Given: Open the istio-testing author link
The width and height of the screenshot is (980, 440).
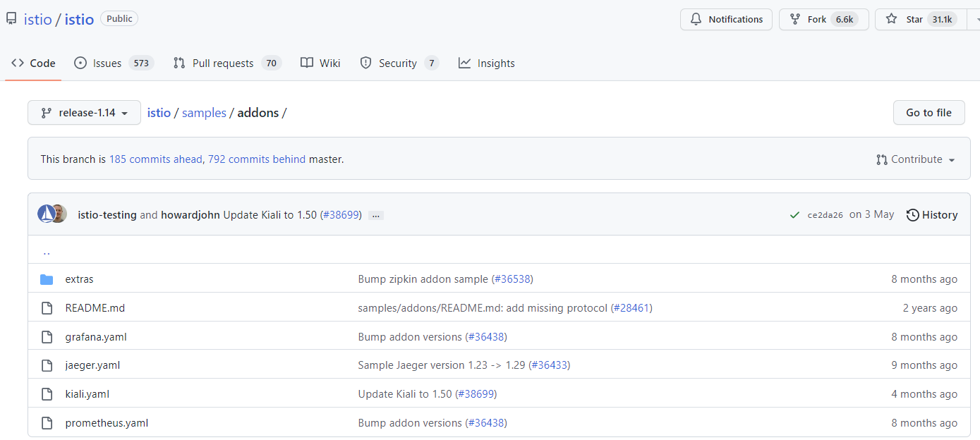Looking at the screenshot, I should coord(107,215).
